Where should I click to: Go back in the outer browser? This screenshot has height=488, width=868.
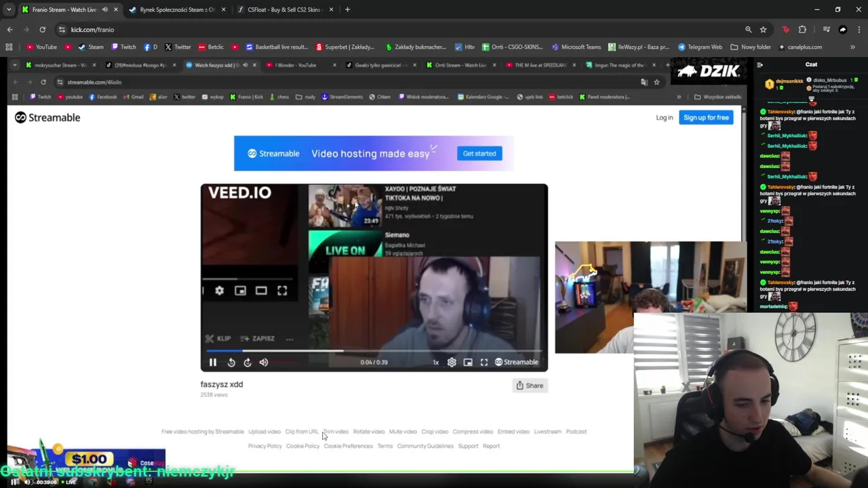pos(9,30)
